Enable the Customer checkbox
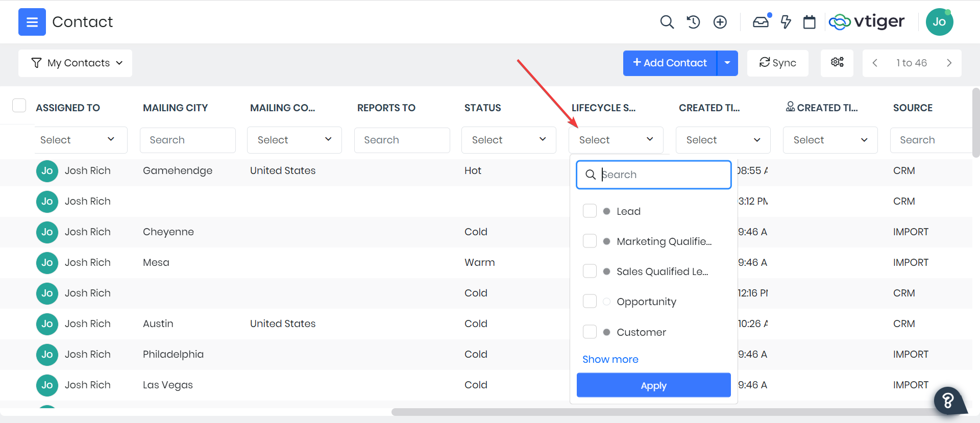Viewport: 980px width, 423px height. pos(590,332)
